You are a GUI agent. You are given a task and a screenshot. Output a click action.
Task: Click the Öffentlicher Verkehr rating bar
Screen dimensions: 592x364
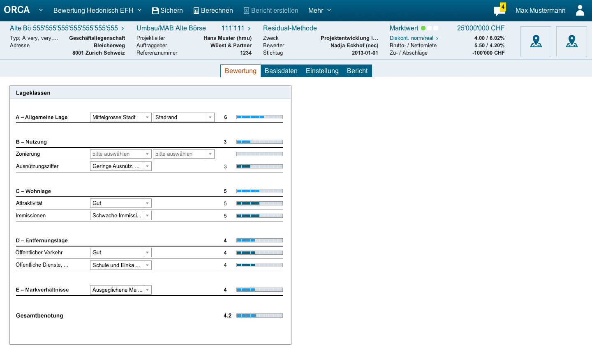(x=259, y=253)
